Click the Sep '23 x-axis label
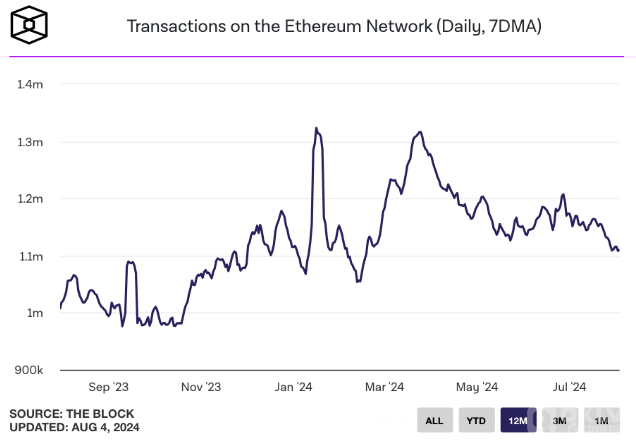The image size is (636, 441). [108, 387]
